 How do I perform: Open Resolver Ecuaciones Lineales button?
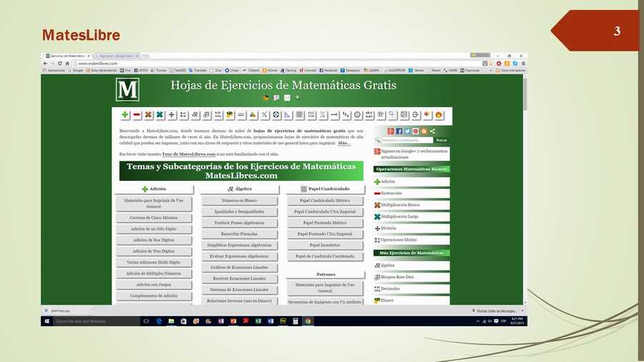pyautogui.click(x=239, y=279)
